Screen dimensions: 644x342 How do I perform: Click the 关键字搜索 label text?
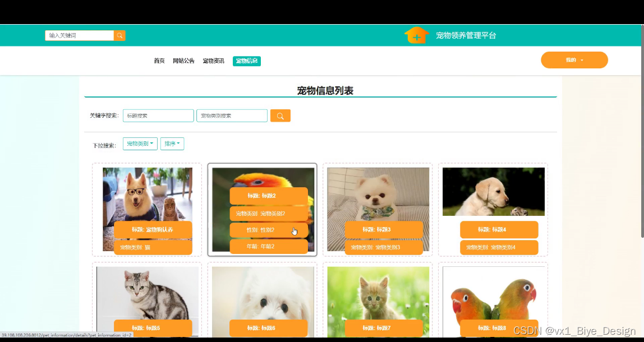[x=104, y=116]
